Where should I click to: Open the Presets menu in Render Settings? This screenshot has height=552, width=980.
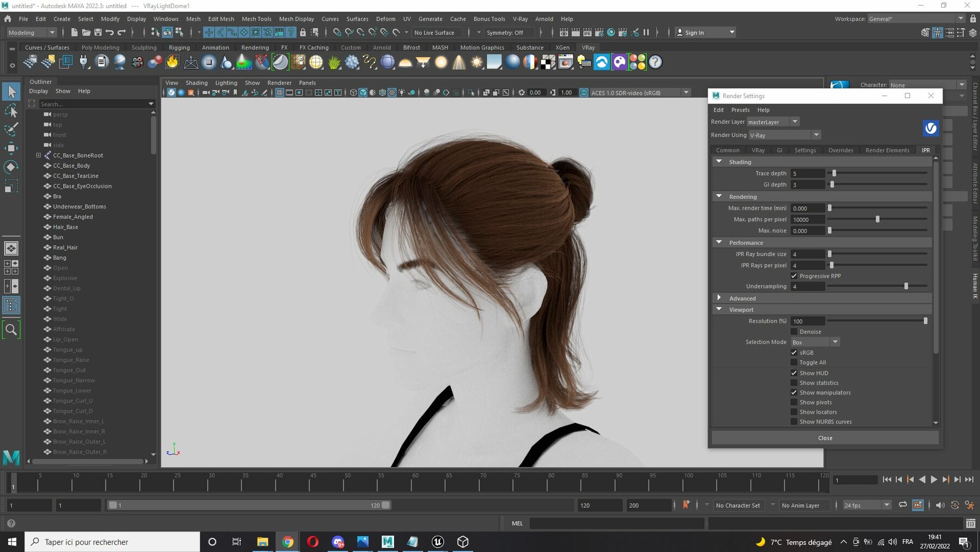pos(740,110)
